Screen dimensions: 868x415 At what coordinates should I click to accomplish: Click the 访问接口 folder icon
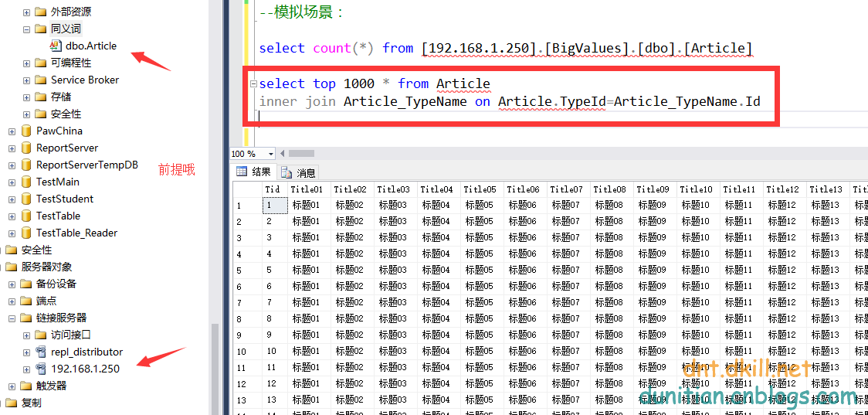pyautogui.click(x=40, y=335)
